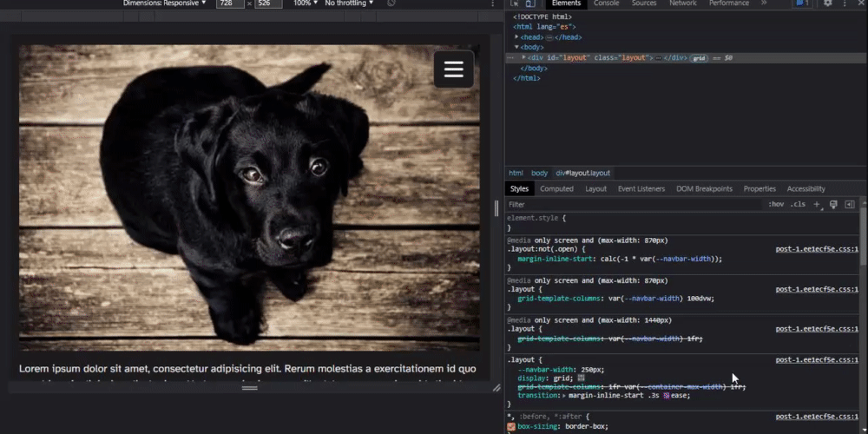The height and width of the screenshot is (434, 868).
Task: Open the Dimensions: Responsive dropdown
Action: [165, 3]
